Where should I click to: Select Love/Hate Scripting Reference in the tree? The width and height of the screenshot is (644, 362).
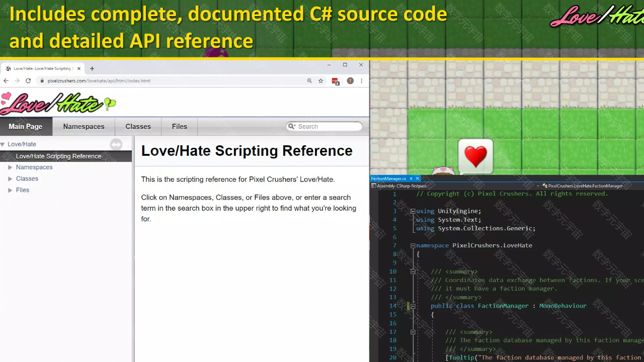pyautogui.click(x=58, y=156)
